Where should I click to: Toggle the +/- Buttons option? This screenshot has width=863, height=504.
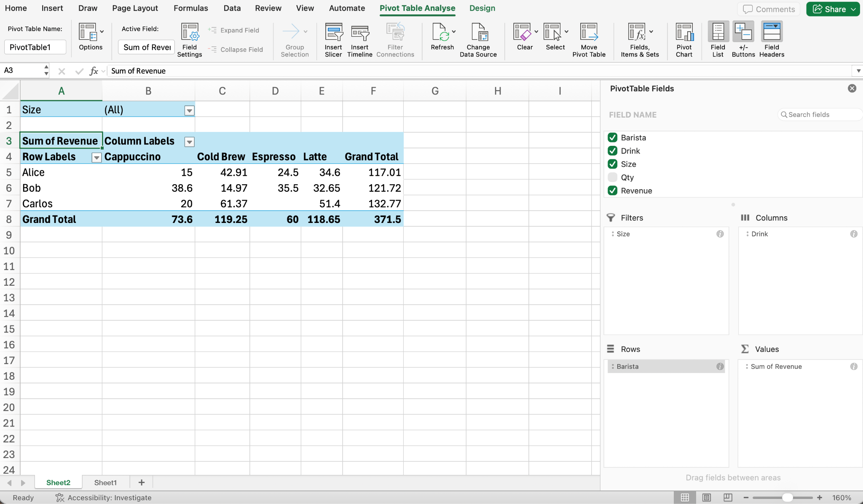(743, 40)
